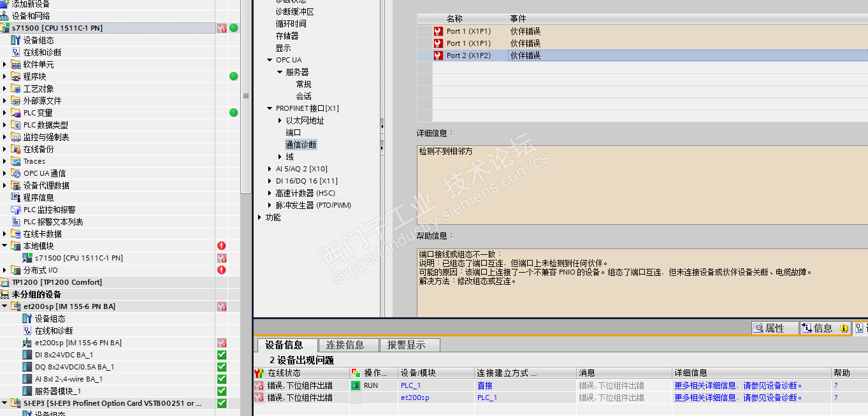Click the Traces folder icon

[16, 161]
